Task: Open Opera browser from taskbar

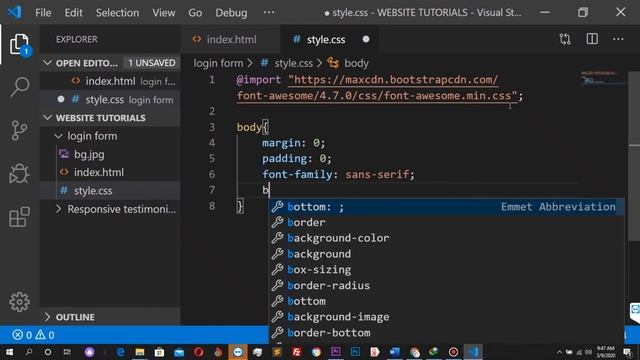Action: coord(198,352)
